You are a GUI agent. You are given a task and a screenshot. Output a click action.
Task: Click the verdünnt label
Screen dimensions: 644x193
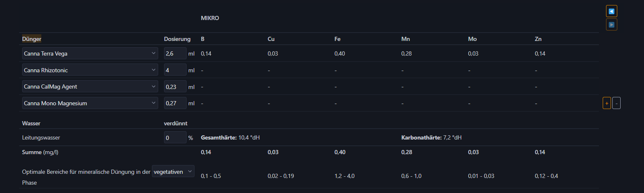176,123
